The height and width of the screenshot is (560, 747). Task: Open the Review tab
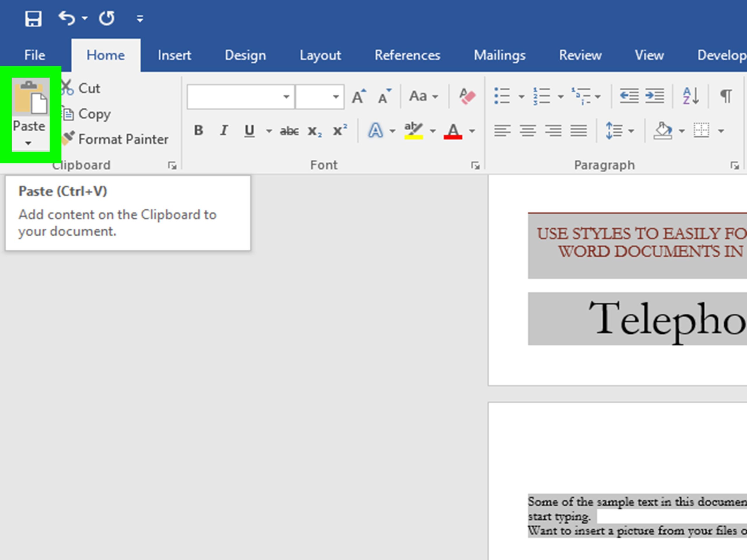tap(580, 55)
